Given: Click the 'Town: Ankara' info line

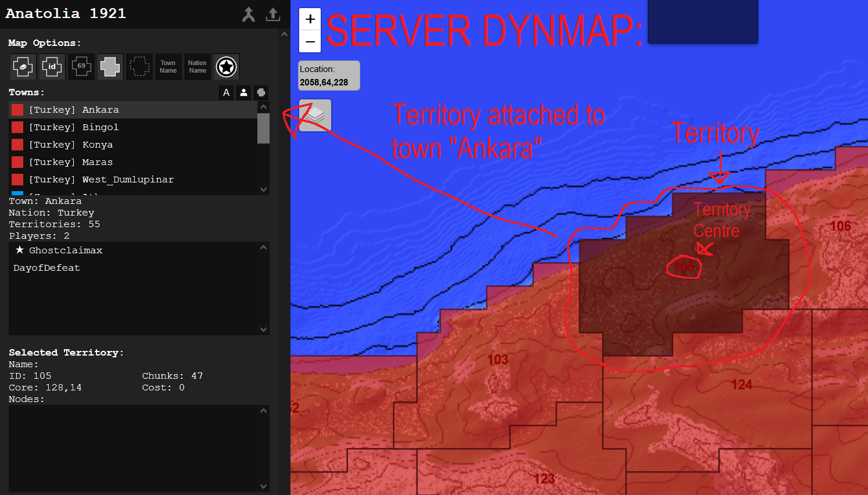Looking at the screenshot, I should click(x=45, y=201).
